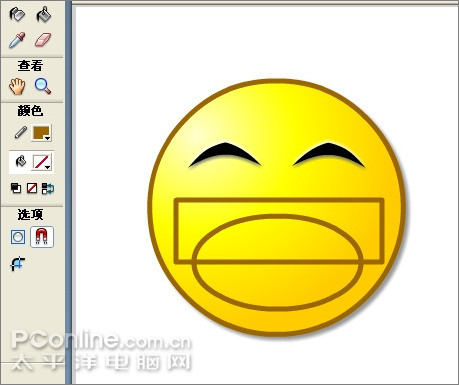
Task: Toggle Snap to Objects magnet
Action: pos(42,237)
